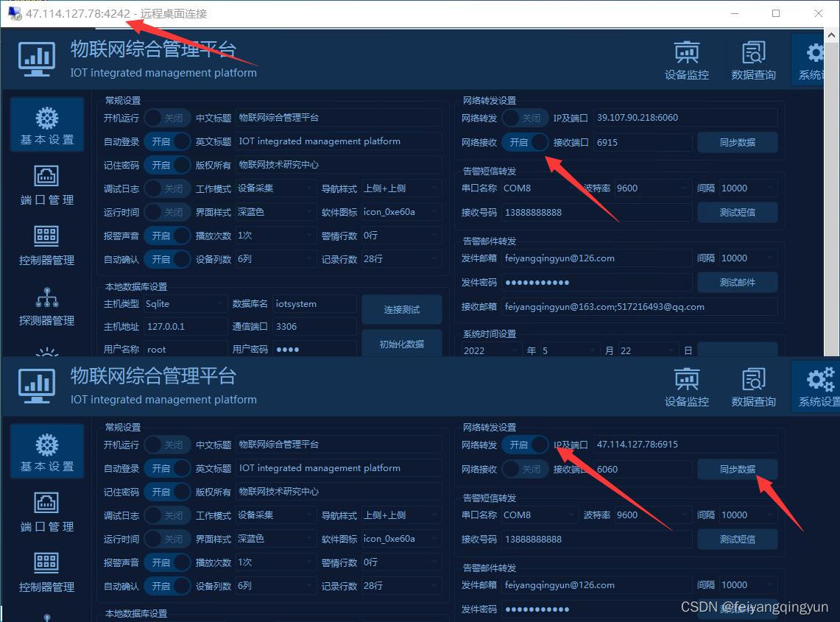
Task: Click 测试短信 button in the lower window
Action: 737,540
